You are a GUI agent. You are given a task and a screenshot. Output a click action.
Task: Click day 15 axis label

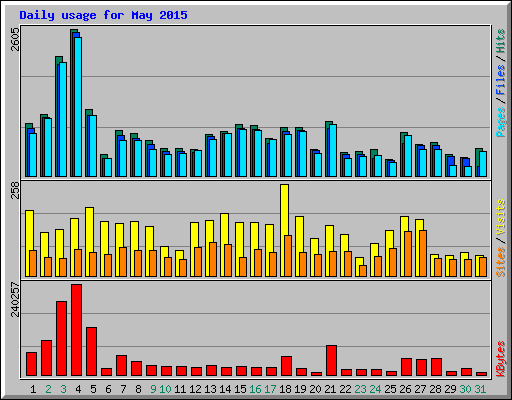pyautogui.click(x=240, y=389)
